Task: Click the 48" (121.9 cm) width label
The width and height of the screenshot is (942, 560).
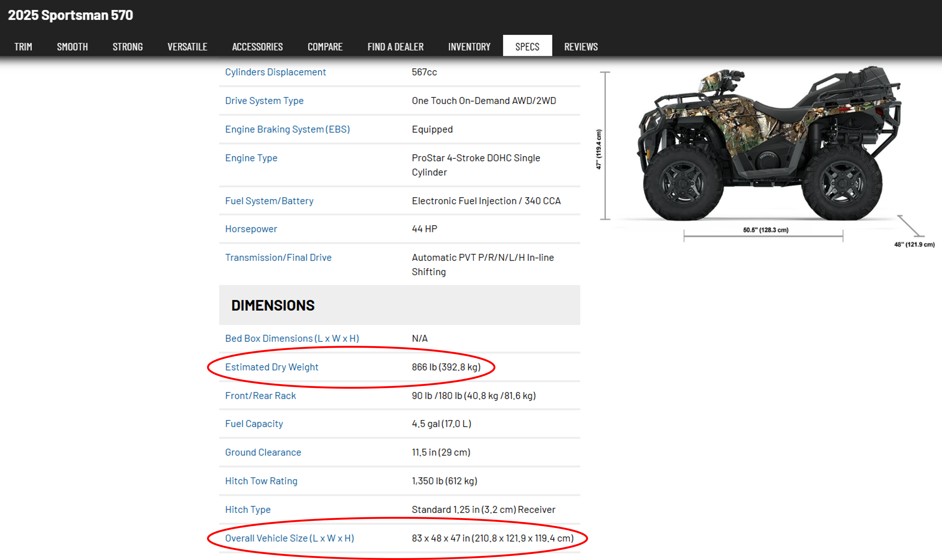Action: coord(915,245)
